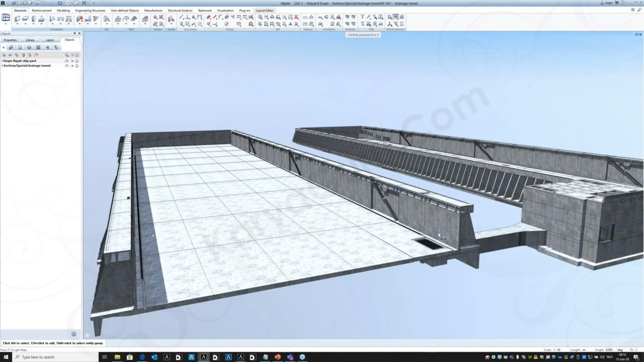Click the Update group tool icon

[171, 18]
